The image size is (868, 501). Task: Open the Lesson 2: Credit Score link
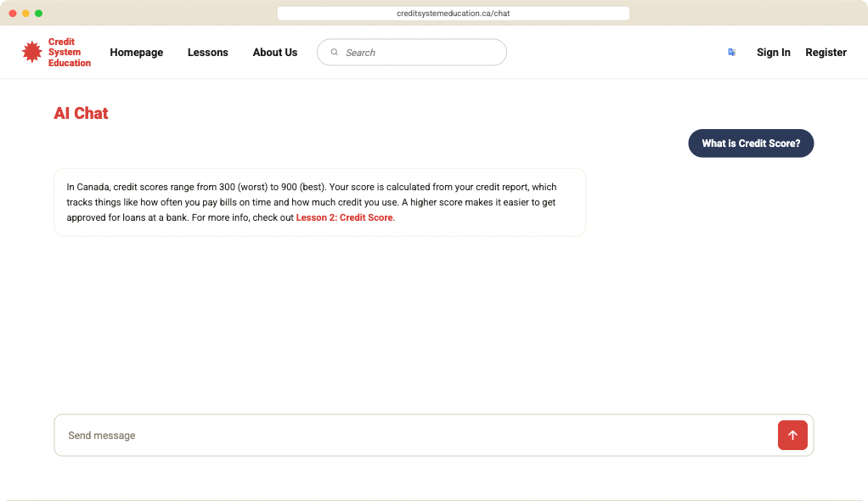344,217
